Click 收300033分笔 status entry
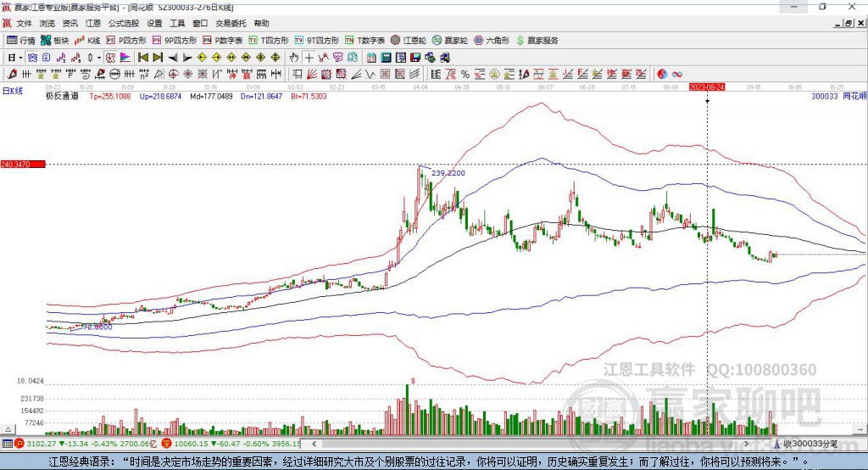The width and height of the screenshot is (868, 470). [805, 444]
